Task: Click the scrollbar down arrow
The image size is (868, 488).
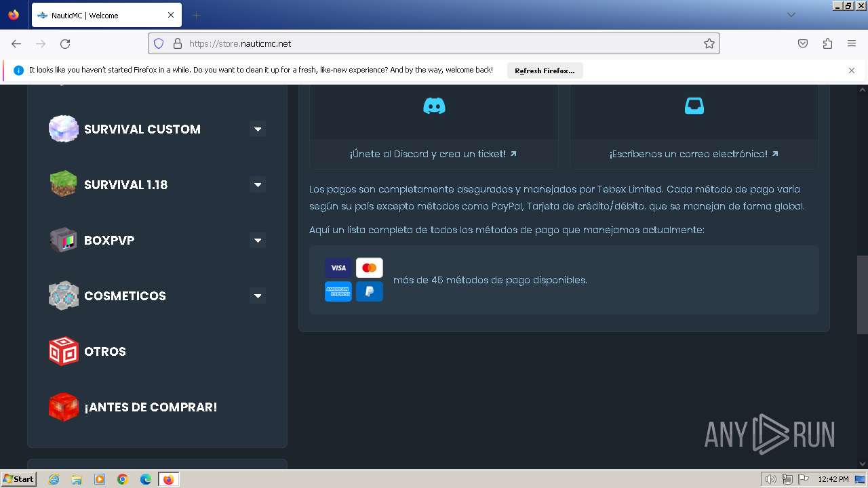Action: [863, 464]
